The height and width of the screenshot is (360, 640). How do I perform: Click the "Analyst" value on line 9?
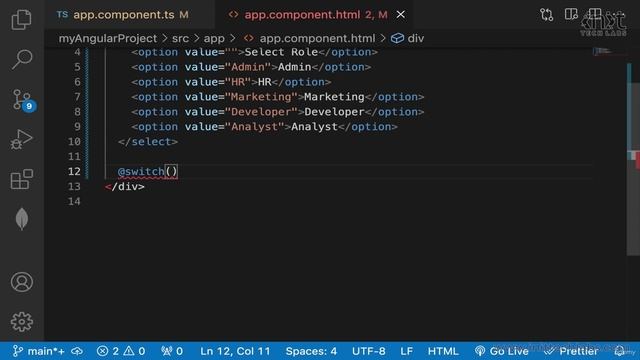[254, 127]
